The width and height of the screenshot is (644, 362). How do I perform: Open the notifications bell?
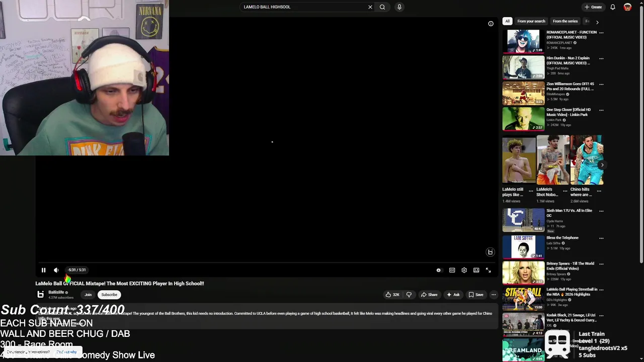[612, 7]
